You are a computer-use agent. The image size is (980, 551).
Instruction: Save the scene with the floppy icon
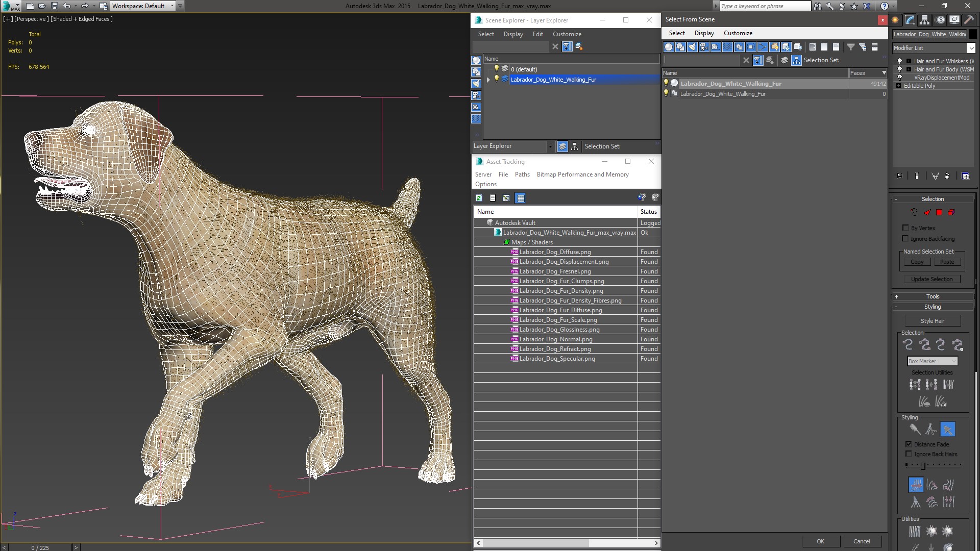55,6
